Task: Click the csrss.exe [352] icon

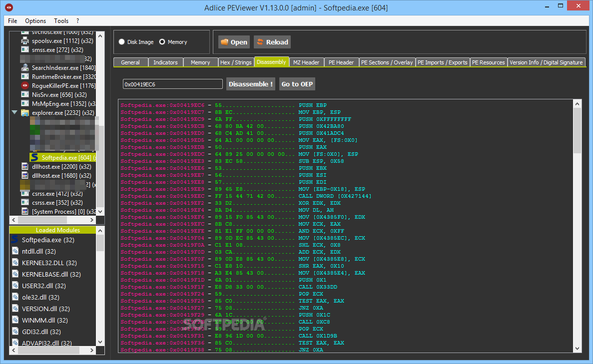Action: pos(25,203)
